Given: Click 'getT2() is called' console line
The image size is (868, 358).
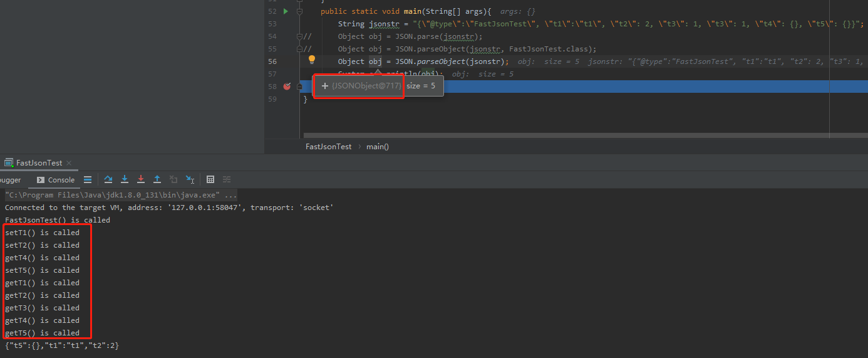Looking at the screenshot, I should click(43, 295).
